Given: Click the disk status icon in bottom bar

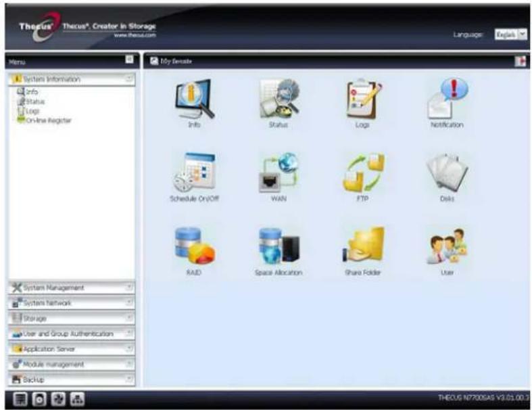Looking at the screenshot, I should (x=39, y=399).
